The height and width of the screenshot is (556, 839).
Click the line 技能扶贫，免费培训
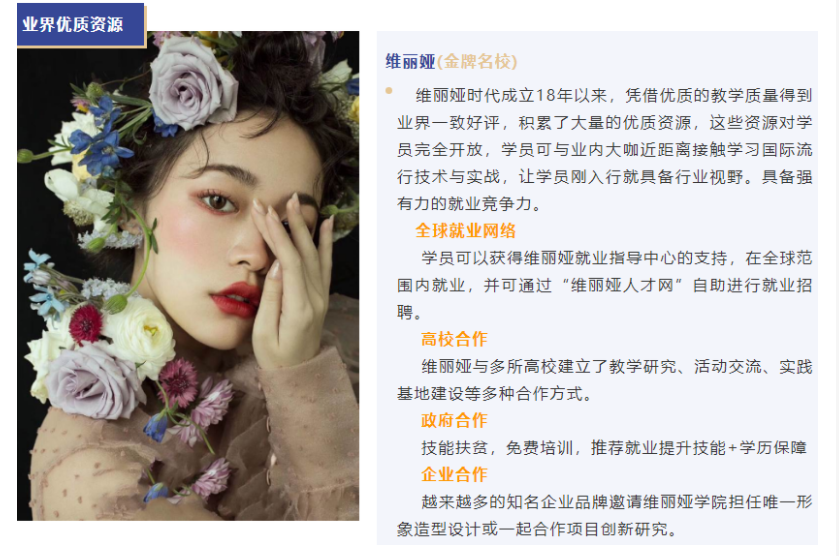[614, 447]
